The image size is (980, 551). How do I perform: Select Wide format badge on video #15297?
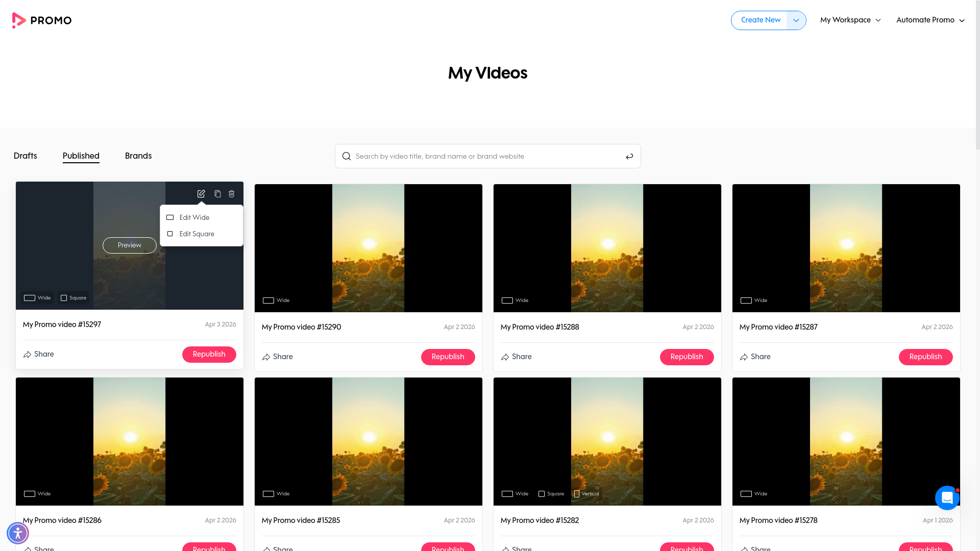38,298
